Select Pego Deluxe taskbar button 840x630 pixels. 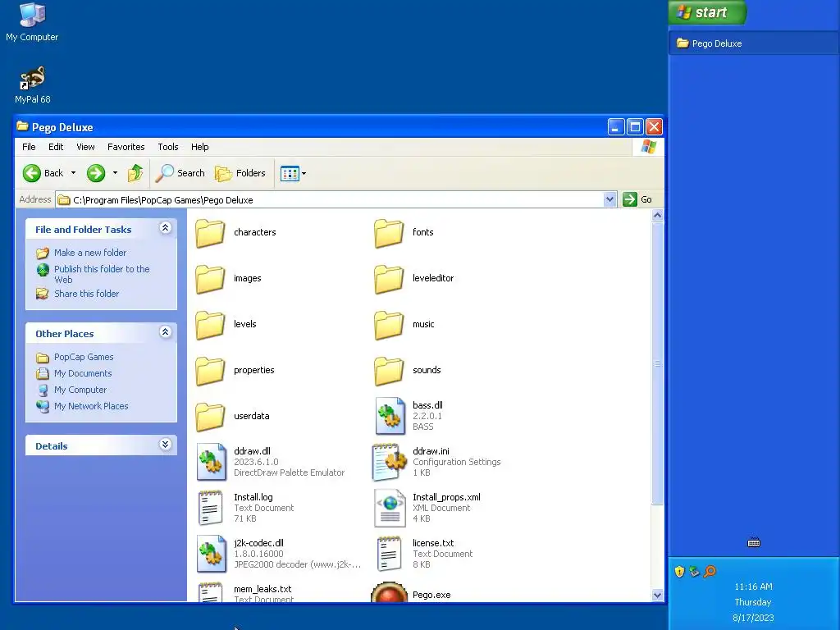(753, 43)
